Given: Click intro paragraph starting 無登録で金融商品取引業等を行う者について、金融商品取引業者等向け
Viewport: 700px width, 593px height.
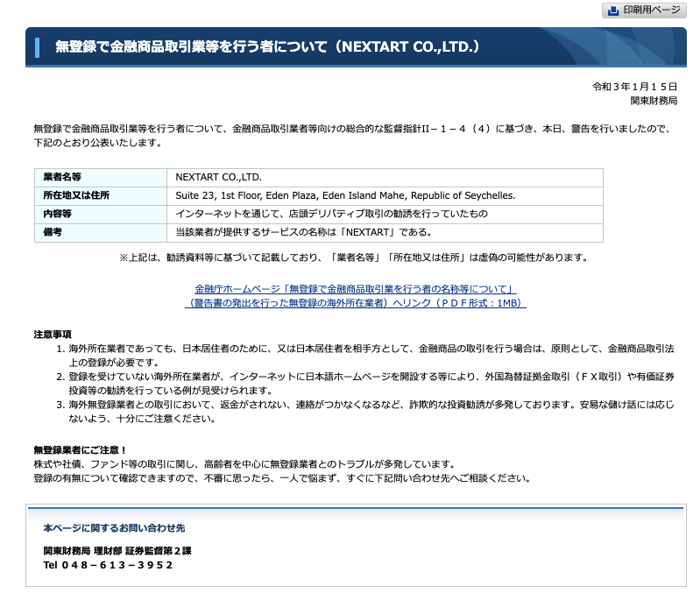Looking at the screenshot, I should point(352,136).
